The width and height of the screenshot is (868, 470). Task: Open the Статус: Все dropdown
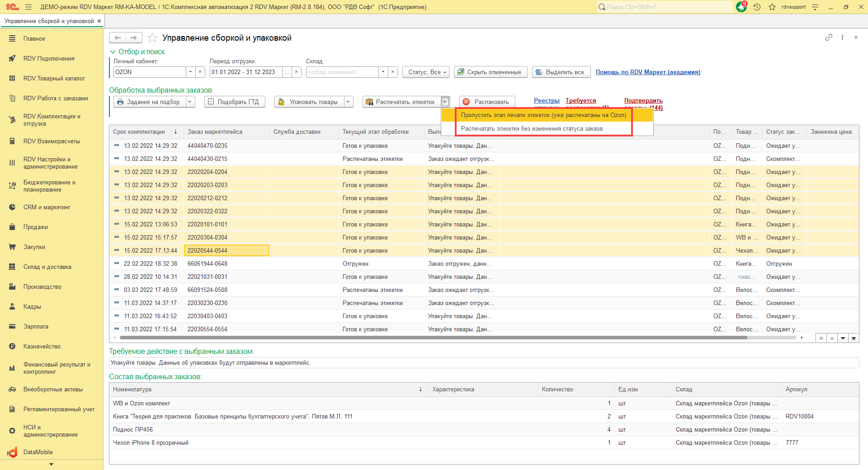[x=426, y=72]
